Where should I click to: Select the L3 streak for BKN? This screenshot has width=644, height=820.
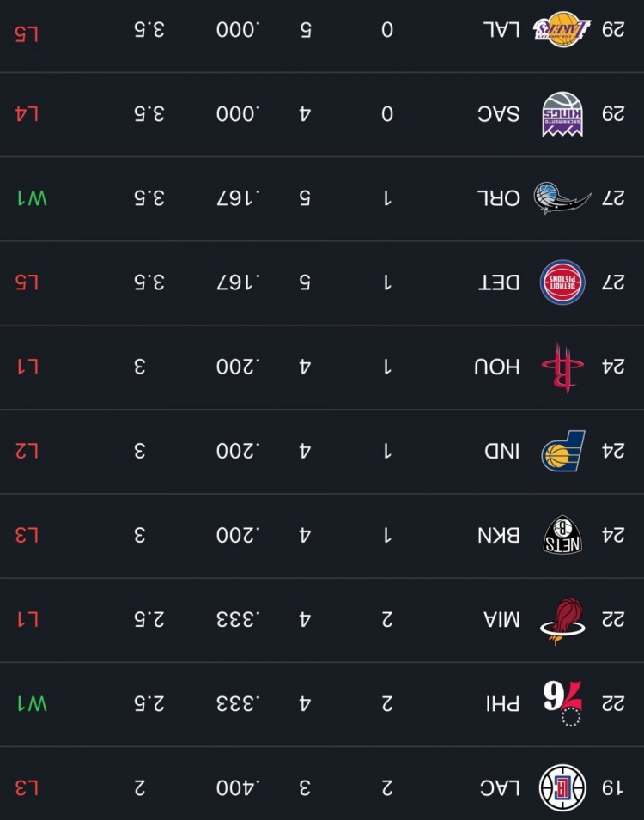(27, 535)
